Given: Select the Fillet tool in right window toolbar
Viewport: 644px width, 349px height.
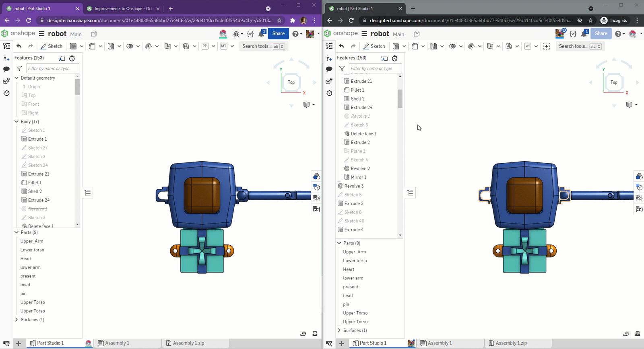Looking at the screenshot, I should click(415, 46).
